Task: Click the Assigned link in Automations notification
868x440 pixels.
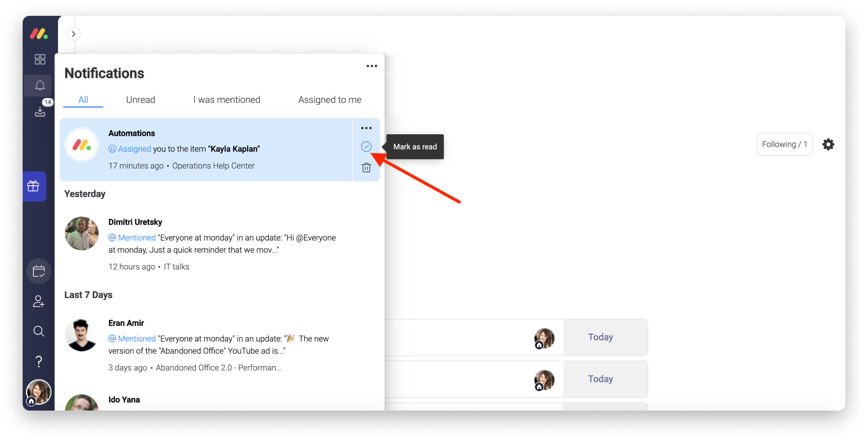Action: click(135, 149)
